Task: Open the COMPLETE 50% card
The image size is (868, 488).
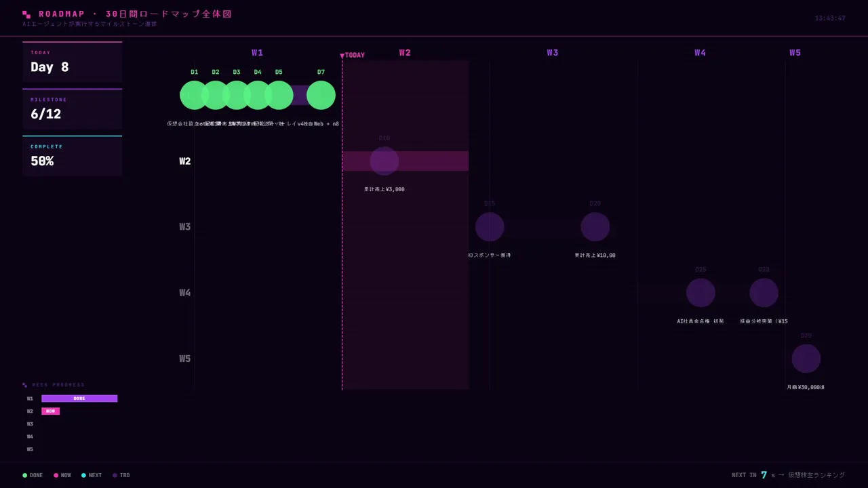Action: pos(73,156)
